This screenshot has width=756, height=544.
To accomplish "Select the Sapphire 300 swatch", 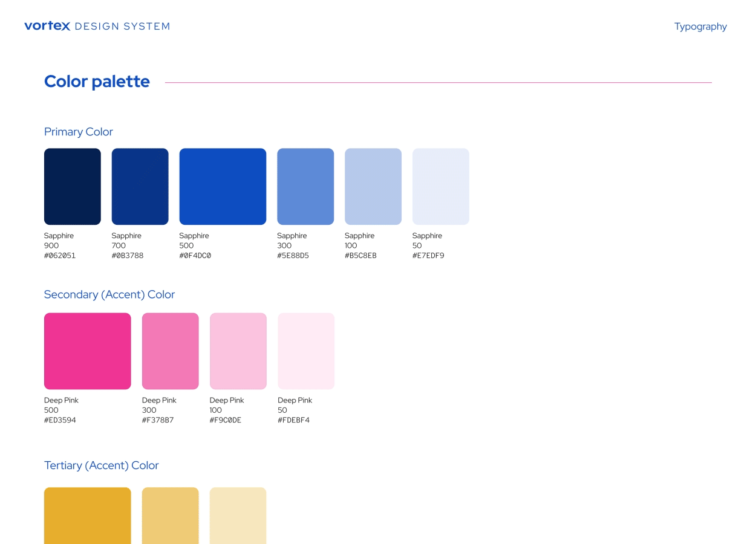I will click(x=305, y=187).
